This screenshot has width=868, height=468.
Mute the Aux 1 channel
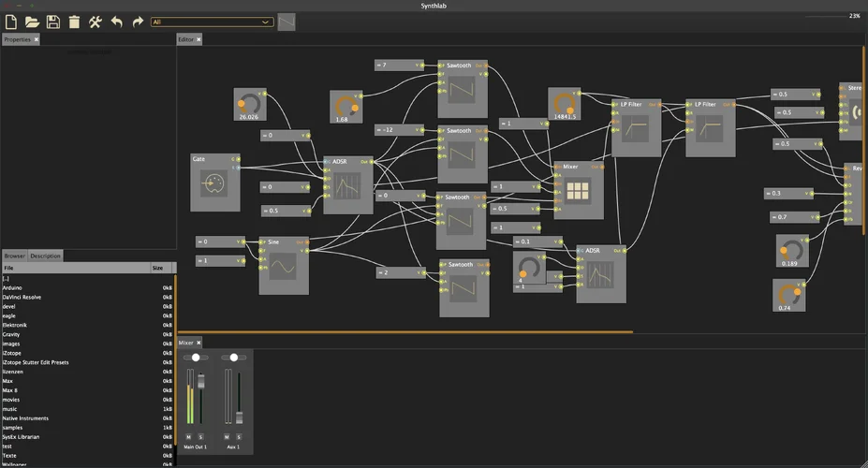[x=226, y=437]
